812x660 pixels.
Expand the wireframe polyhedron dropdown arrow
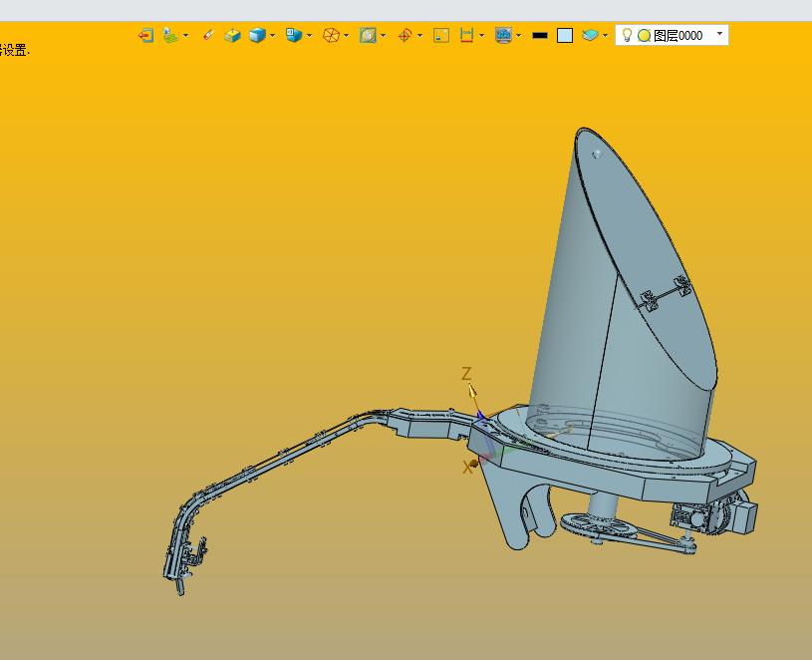[x=347, y=36]
